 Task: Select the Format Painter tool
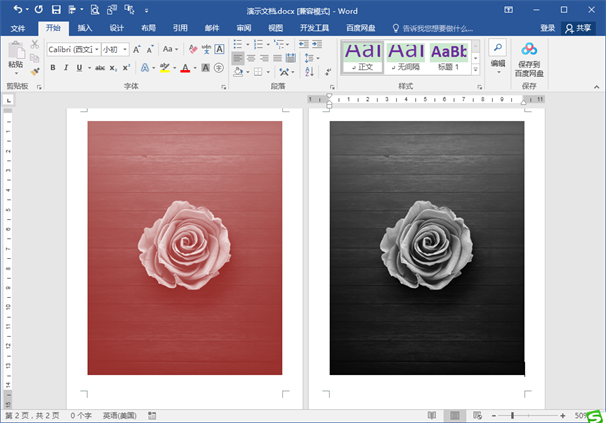coord(35,70)
